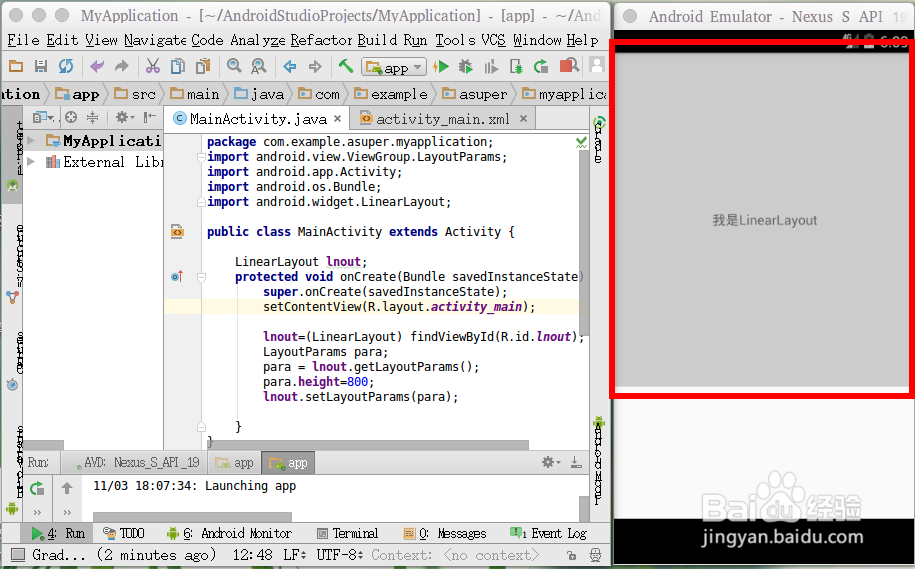Click the override method gutter icon
The height and width of the screenshot is (569, 915).
[x=177, y=277]
